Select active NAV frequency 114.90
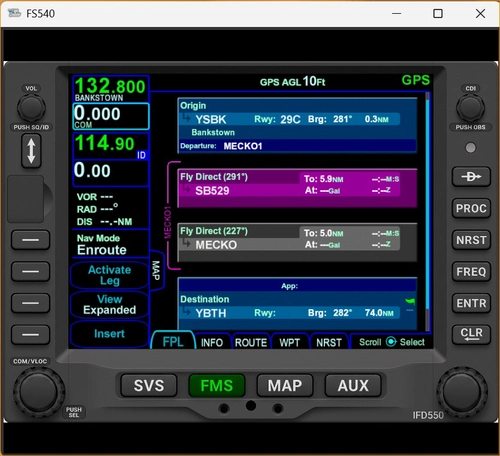The height and width of the screenshot is (456, 500). click(111, 145)
